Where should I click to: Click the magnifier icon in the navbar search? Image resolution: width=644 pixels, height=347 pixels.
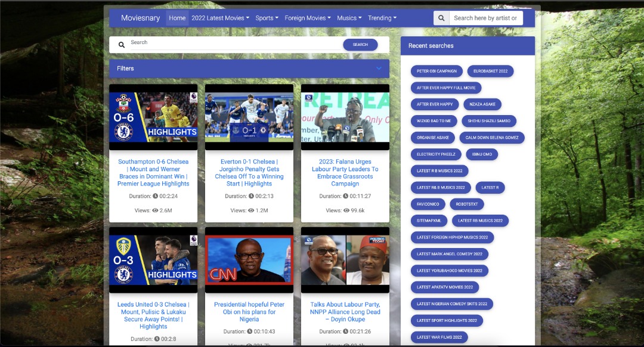tap(441, 18)
